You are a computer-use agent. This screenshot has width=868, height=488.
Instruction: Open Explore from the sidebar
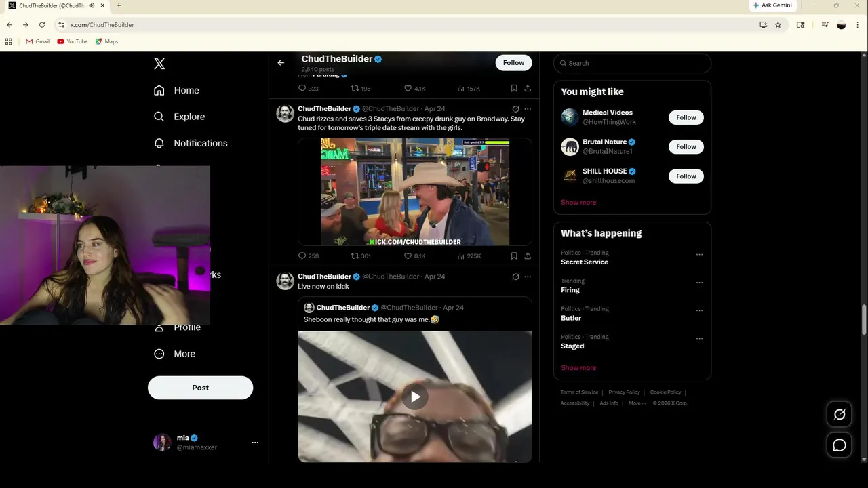pos(179,117)
